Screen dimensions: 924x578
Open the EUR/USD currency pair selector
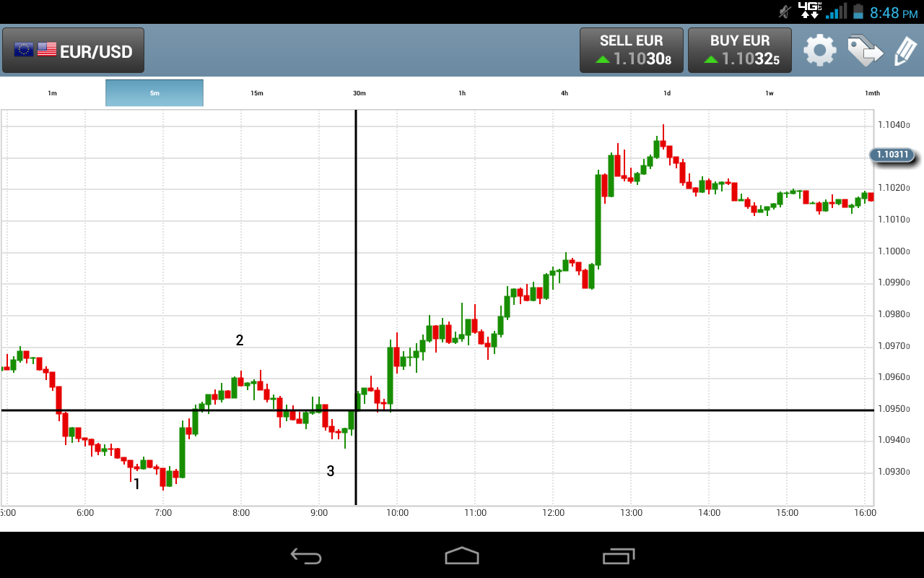click(73, 51)
